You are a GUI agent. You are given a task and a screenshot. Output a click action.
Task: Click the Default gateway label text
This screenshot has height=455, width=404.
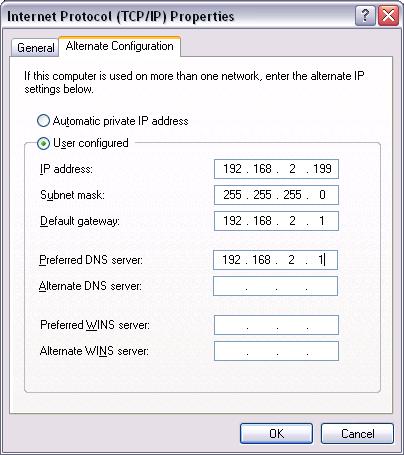[80, 221]
